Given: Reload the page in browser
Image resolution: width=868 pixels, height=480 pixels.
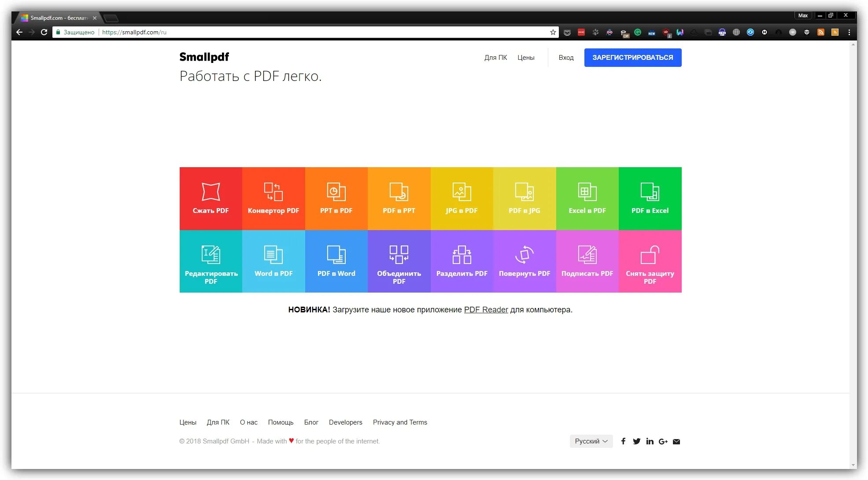Looking at the screenshot, I should click(x=44, y=32).
